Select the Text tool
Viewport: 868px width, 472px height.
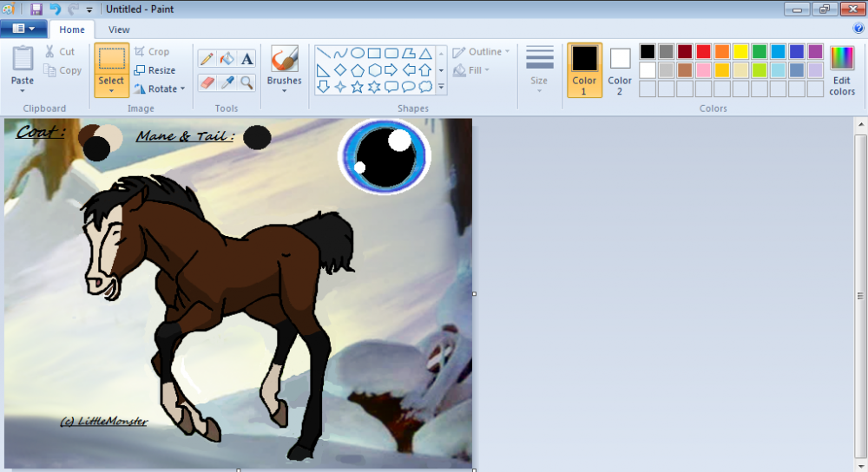pyautogui.click(x=247, y=59)
